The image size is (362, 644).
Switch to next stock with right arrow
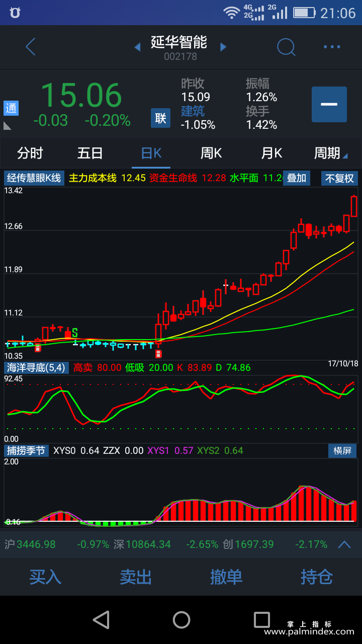point(223,47)
